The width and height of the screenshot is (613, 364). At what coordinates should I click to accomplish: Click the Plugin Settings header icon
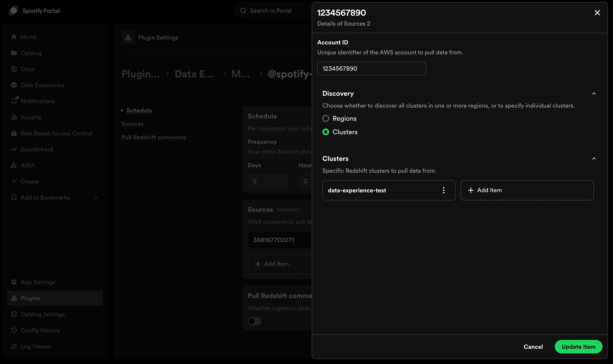click(x=128, y=38)
